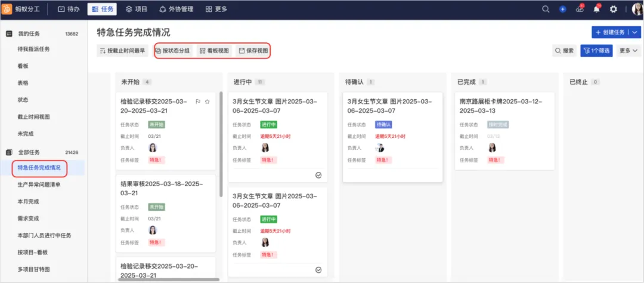Click the 蚂蚁分工 logo icon

click(x=7, y=9)
